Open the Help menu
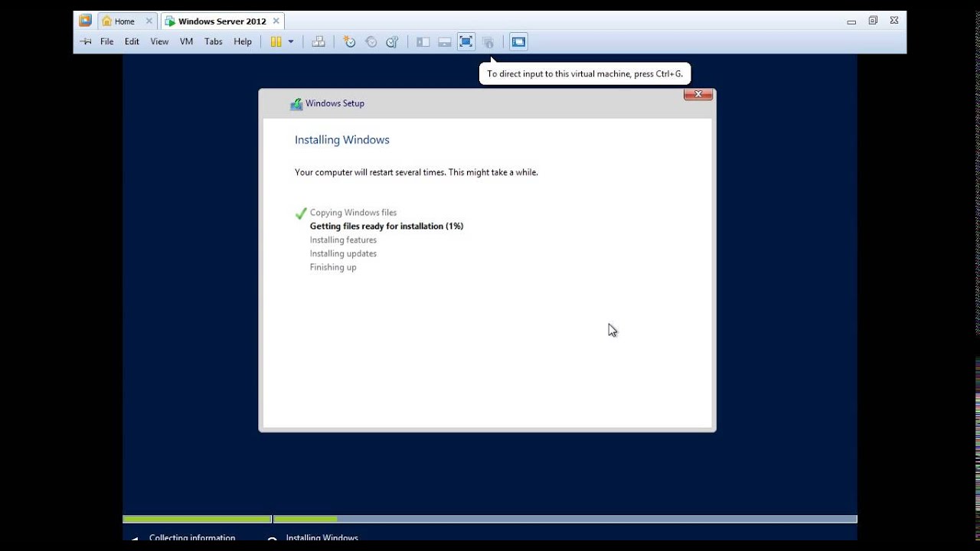The width and height of the screenshot is (980, 551). point(243,41)
